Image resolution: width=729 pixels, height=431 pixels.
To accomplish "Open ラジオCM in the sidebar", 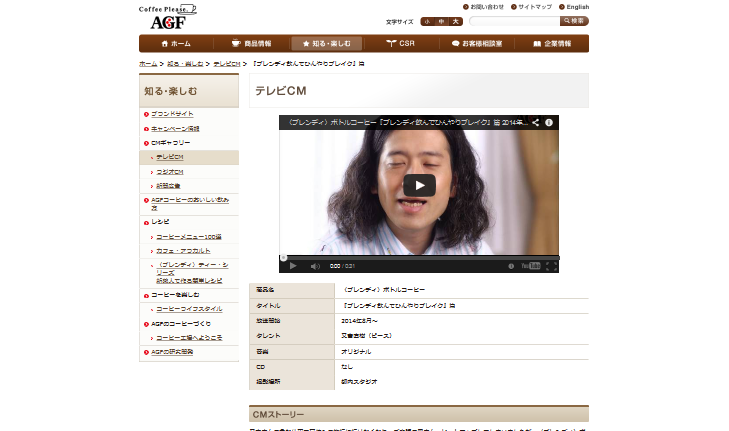I will (170, 172).
